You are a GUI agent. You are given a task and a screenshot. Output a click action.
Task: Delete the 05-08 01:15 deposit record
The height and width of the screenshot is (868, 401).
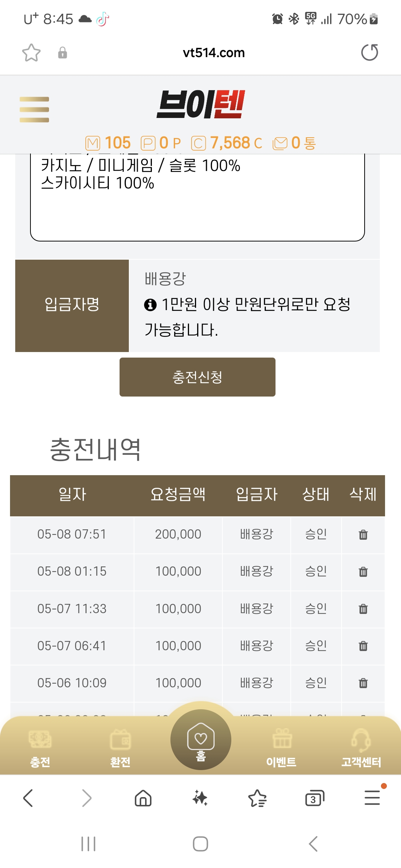tap(363, 572)
